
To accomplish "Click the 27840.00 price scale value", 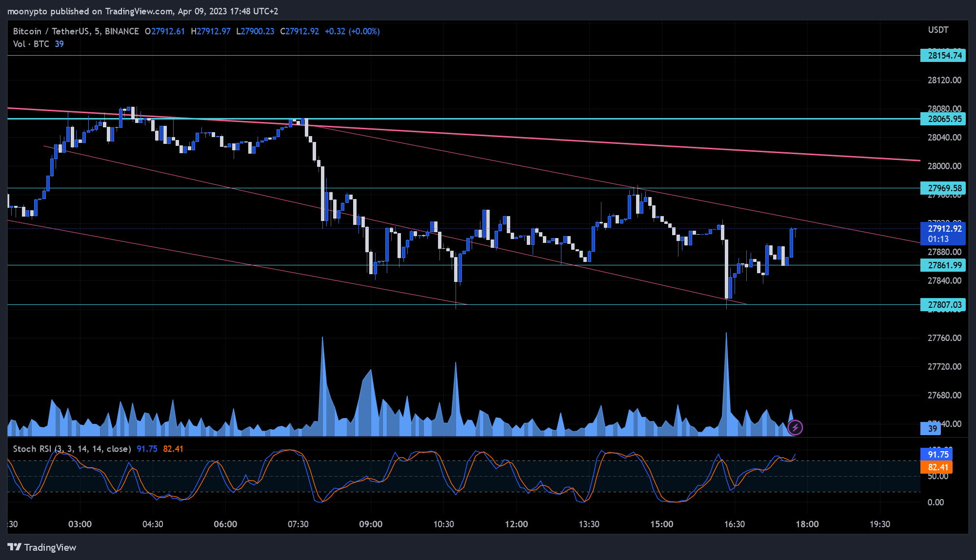I will click(944, 281).
